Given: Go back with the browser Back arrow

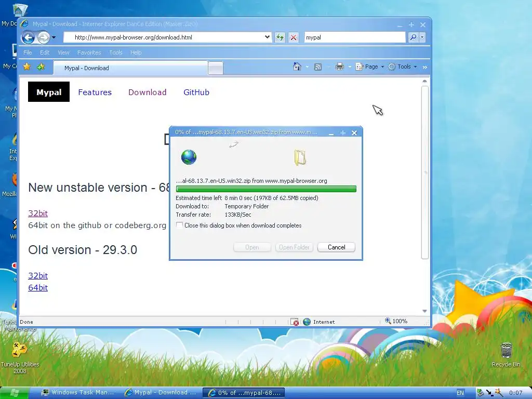Looking at the screenshot, I should pos(28,37).
